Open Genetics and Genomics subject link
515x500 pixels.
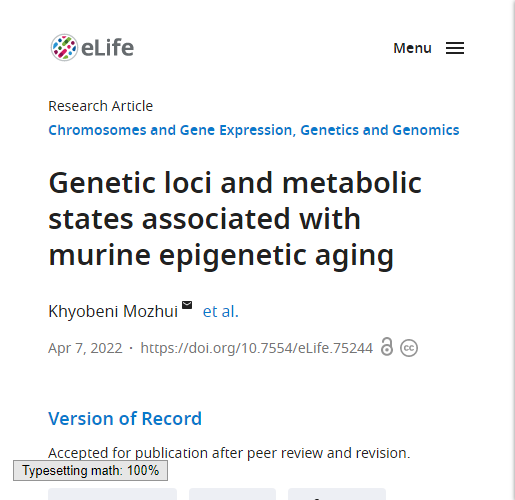pos(380,130)
